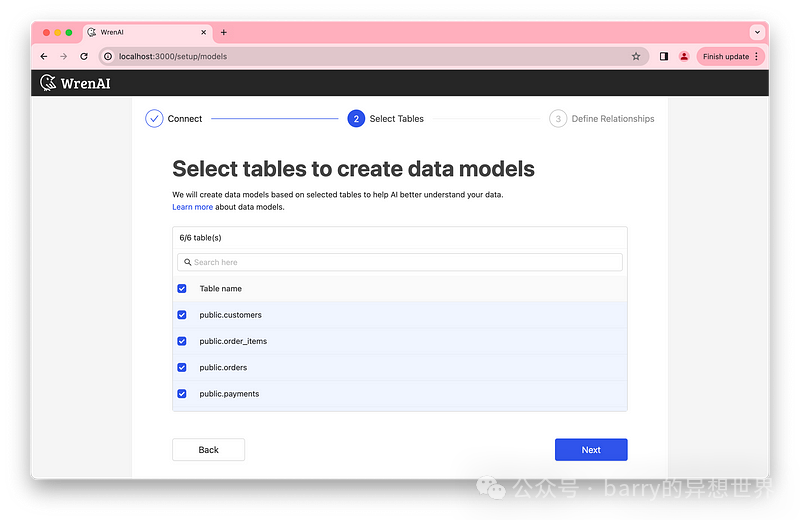Bookmark page using the star icon

(x=636, y=57)
